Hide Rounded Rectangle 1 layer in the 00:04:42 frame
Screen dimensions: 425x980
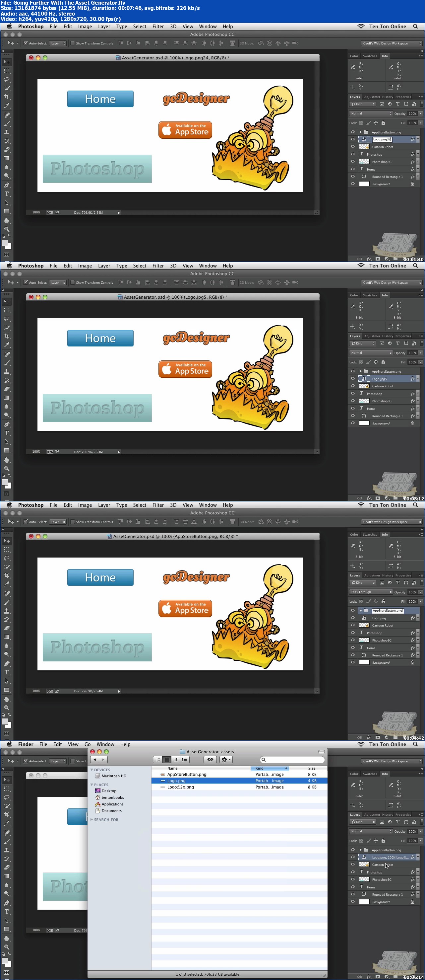[x=352, y=655]
